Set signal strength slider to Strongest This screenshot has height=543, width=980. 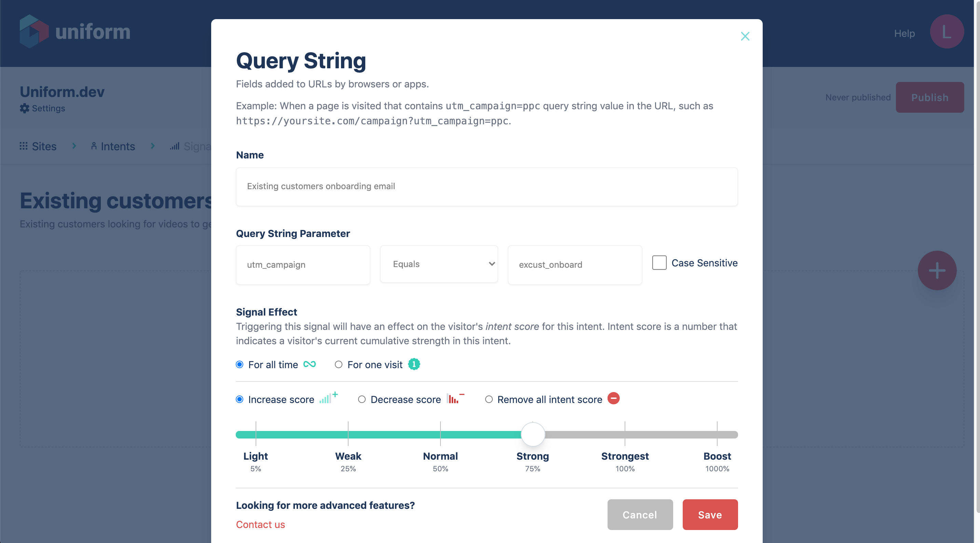(625, 435)
